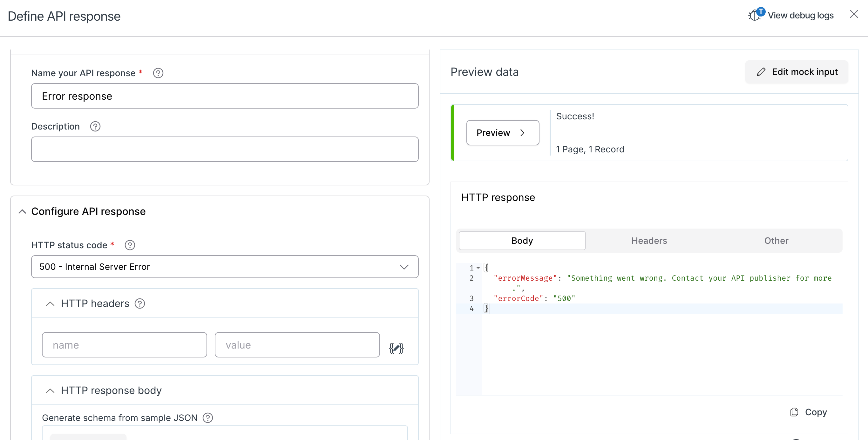Click the "Success!" status text

[x=575, y=116]
